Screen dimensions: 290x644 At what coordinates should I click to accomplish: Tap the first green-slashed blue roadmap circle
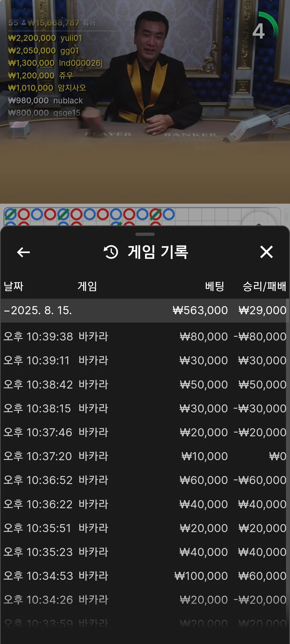tap(11, 214)
